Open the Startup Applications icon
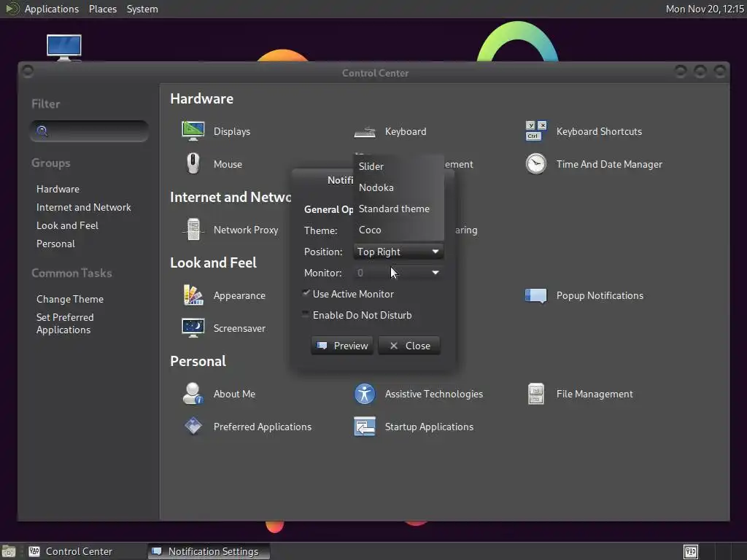The image size is (747, 560). coord(365,427)
